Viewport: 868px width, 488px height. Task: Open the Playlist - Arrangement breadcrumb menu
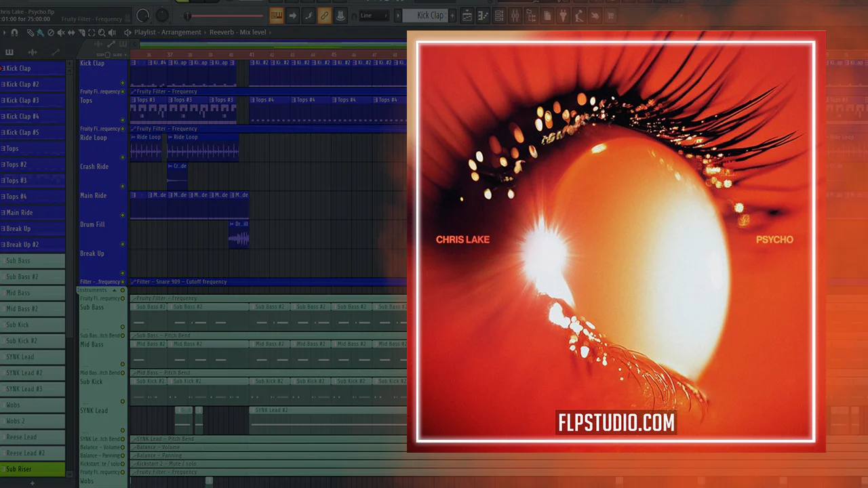167,33
